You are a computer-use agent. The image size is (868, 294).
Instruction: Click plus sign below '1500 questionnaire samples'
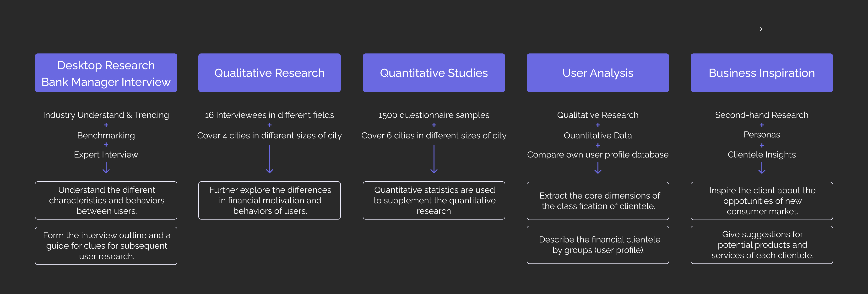[434, 125]
